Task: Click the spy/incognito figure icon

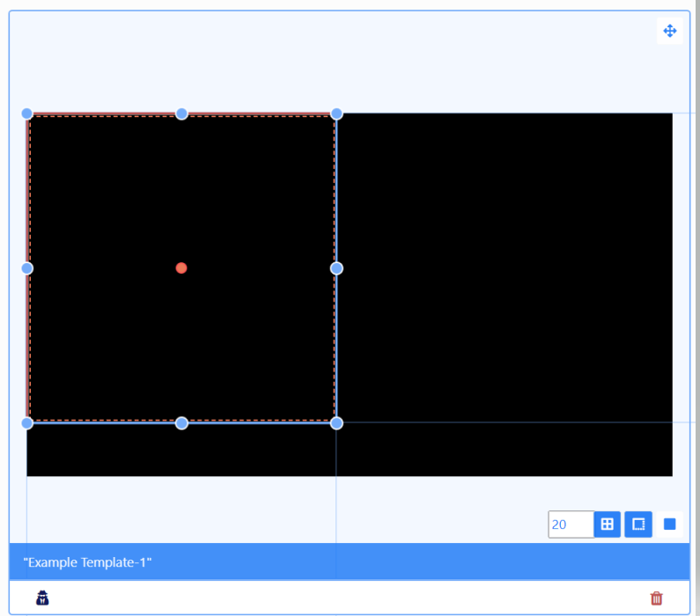Action: (42, 598)
